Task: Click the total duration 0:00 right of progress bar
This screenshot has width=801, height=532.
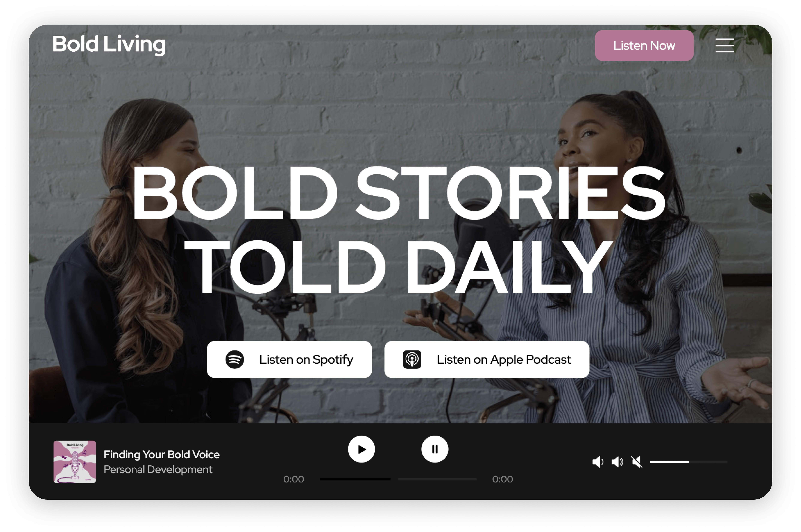Action: (502, 479)
